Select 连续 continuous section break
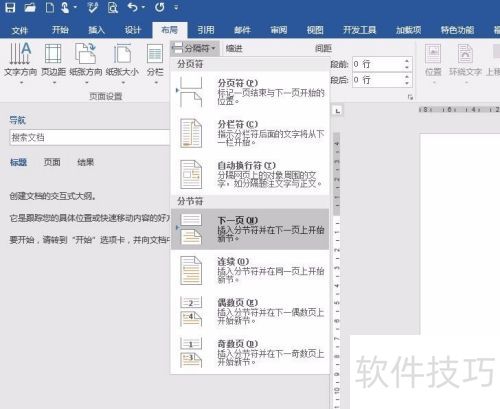Image resolution: width=500 pixels, height=409 pixels. click(250, 271)
